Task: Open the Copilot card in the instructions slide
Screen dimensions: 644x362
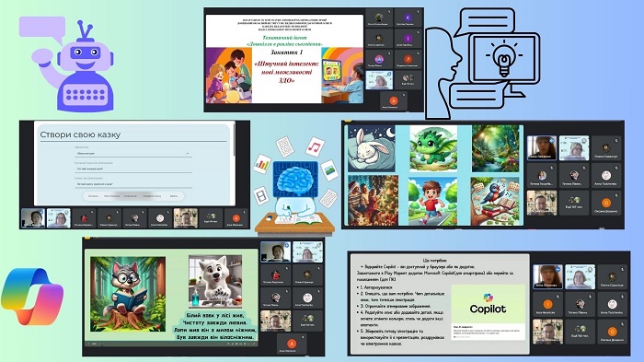Action: tap(488, 312)
